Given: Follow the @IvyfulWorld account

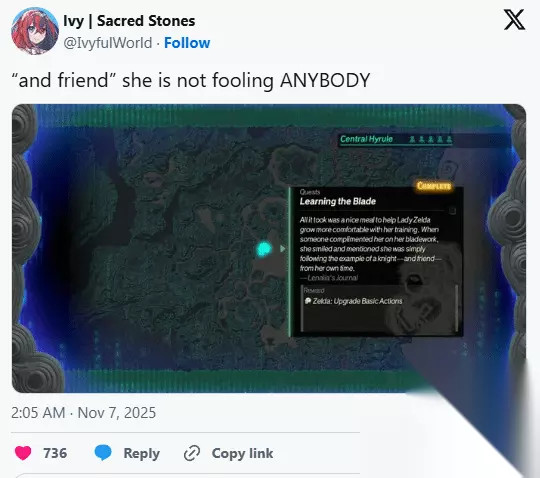Looking at the screenshot, I should [187, 43].
